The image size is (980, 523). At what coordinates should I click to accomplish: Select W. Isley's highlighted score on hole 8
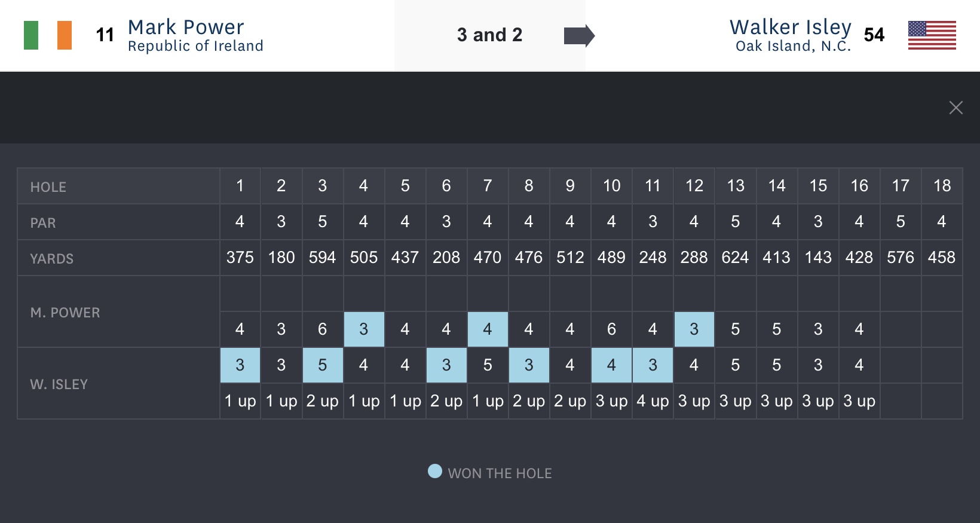529,365
